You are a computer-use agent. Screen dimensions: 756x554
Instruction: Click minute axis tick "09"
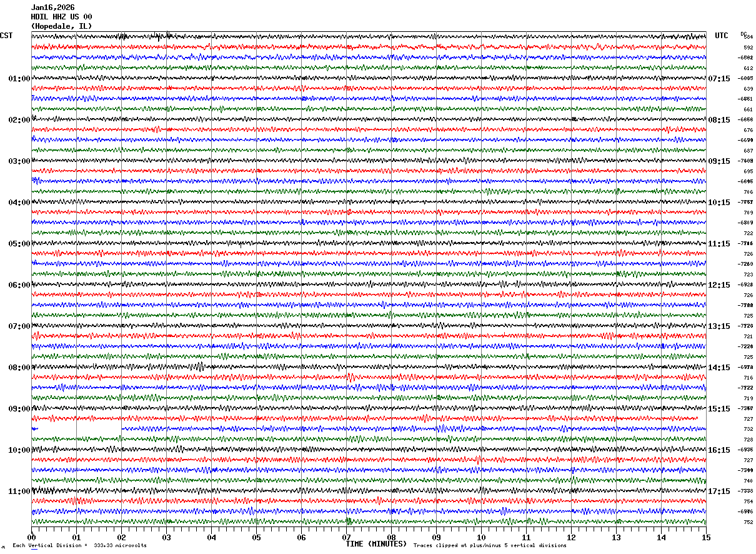[437, 537]
